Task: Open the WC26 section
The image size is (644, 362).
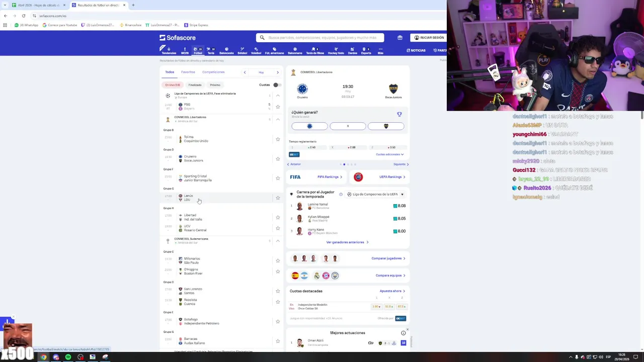Action: [x=185, y=51]
